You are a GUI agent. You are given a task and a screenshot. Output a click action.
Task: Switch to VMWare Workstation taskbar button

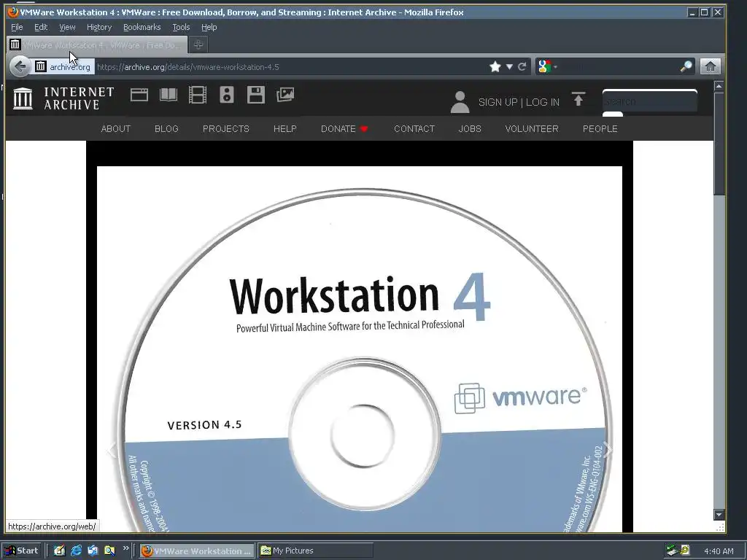point(197,551)
